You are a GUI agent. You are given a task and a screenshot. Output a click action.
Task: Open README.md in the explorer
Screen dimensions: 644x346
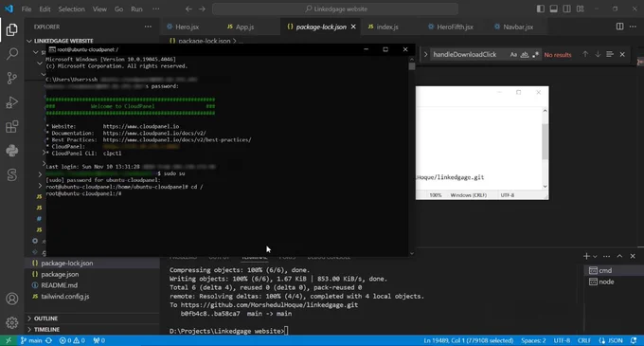(x=92, y=285)
